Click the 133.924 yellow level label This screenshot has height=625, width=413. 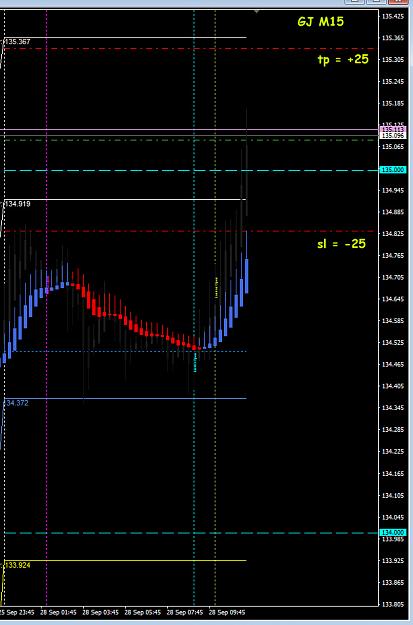(x=17, y=565)
